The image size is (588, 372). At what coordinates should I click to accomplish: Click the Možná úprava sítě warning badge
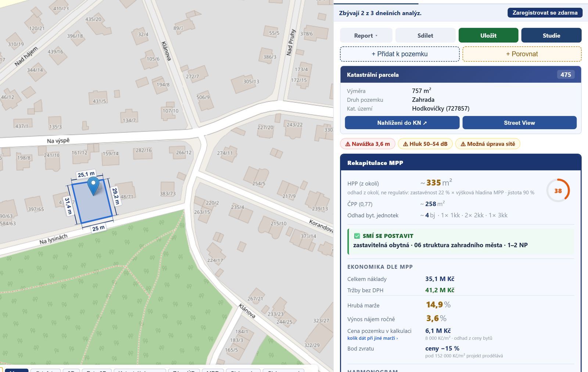click(x=488, y=144)
